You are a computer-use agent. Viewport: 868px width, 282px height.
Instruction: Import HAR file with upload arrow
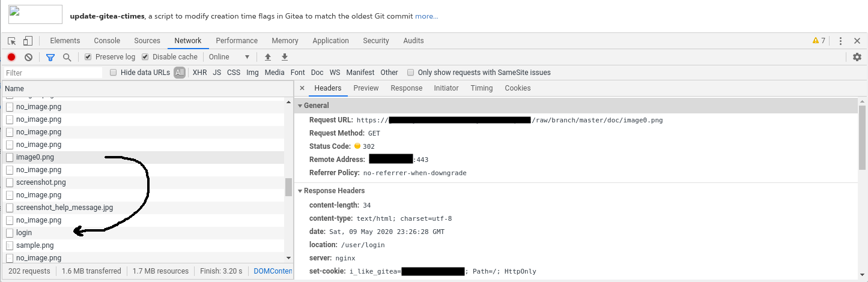[268, 57]
